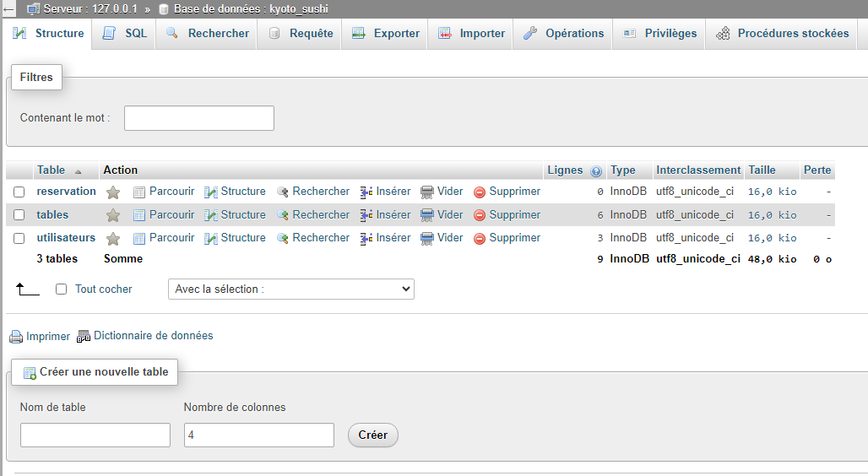Click the red Supprimer icon for utilisateurs
The height and width of the screenshot is (476, 868).
point(480,239)
